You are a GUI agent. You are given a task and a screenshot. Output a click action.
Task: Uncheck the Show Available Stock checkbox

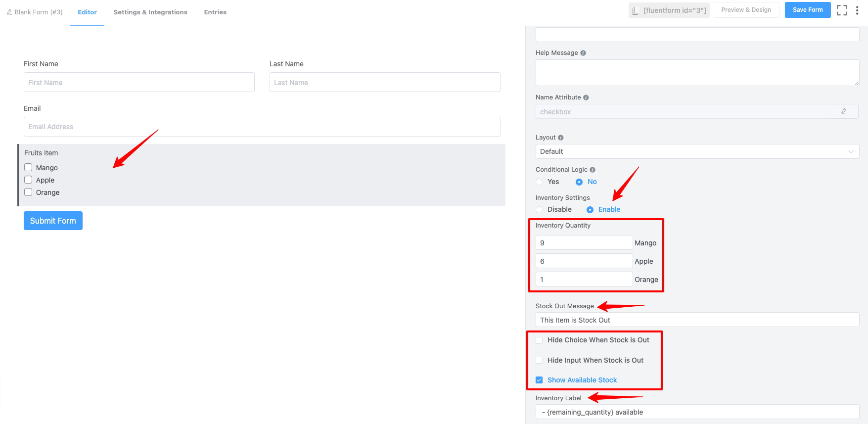[x=539, y=380]
